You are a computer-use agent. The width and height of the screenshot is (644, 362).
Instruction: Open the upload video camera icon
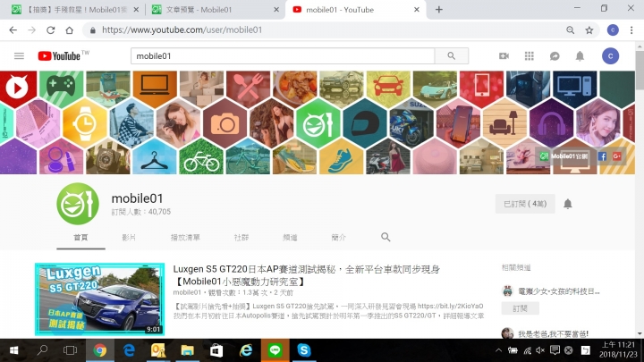(x=504, y=55)
